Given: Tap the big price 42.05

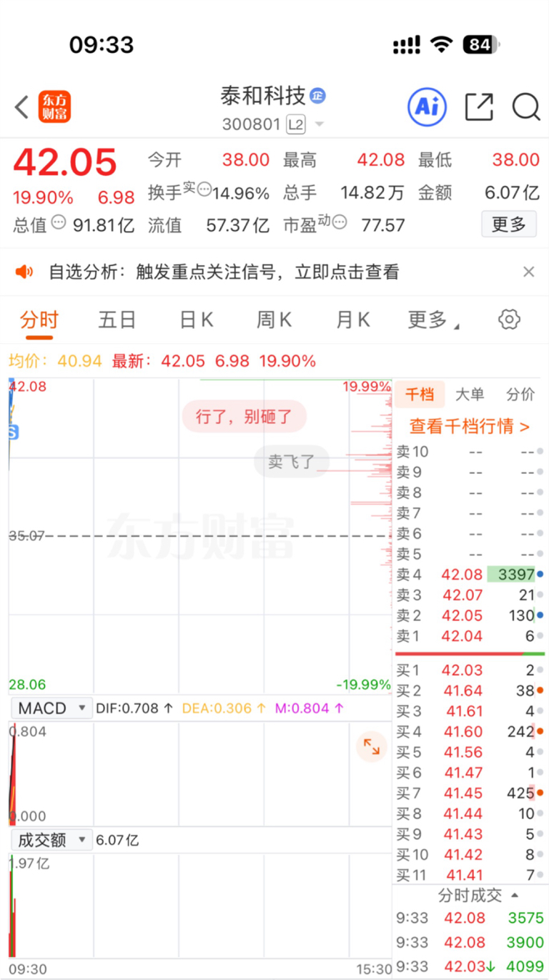Looking at the screenshot, I should click(65, 162).
